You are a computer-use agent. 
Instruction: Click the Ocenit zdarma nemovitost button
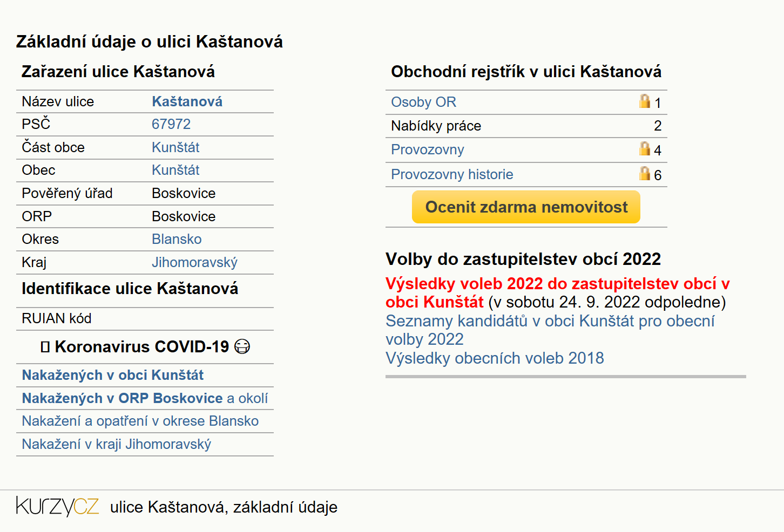526,207
